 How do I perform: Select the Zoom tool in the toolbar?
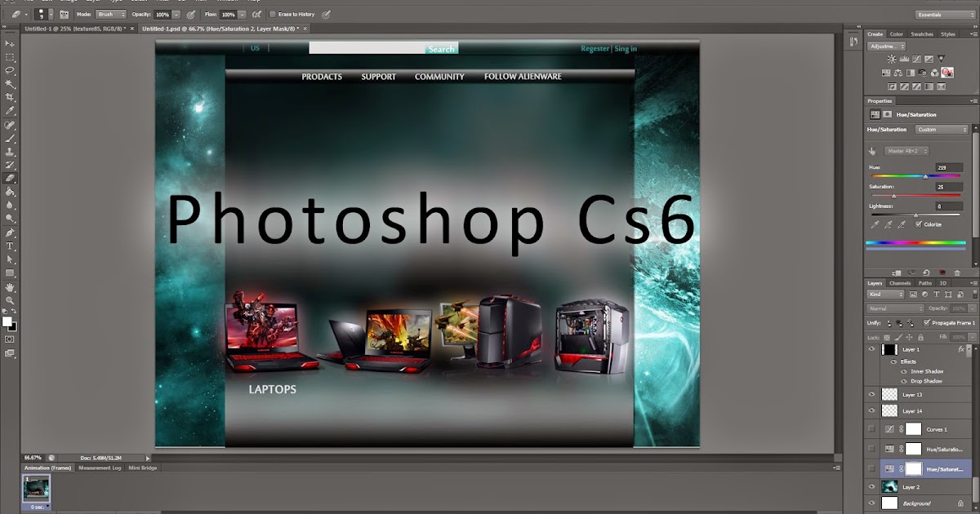[x=10, y=300]
